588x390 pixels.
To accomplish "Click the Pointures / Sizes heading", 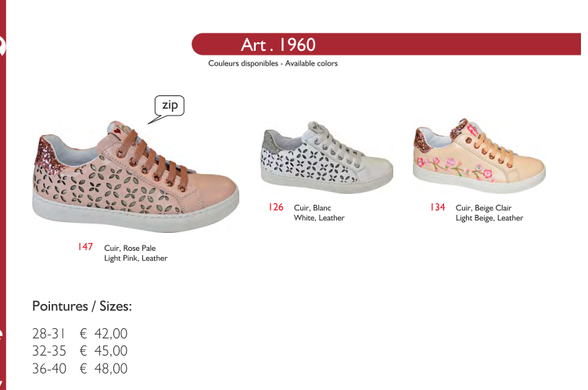I will 82,306.
